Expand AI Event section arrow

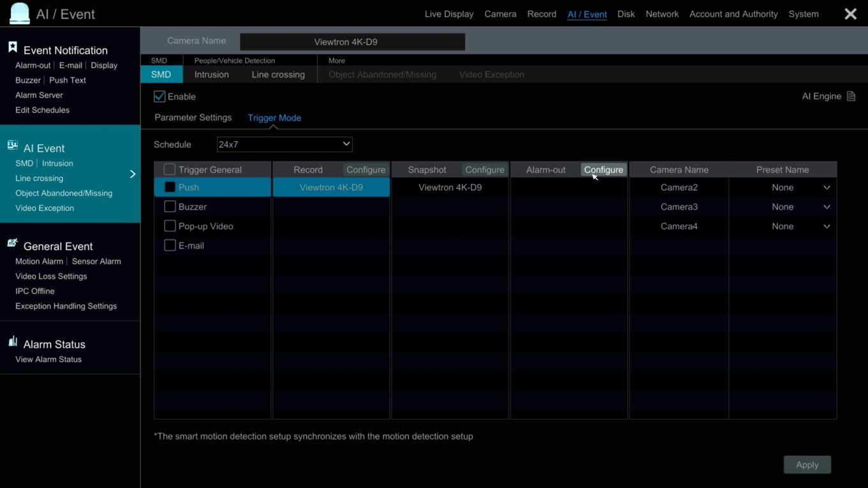[133, 174]
